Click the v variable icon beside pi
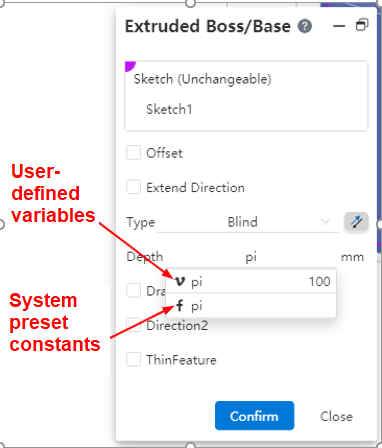382x448 pixels. pyautogui.click(x=180, y=282)
